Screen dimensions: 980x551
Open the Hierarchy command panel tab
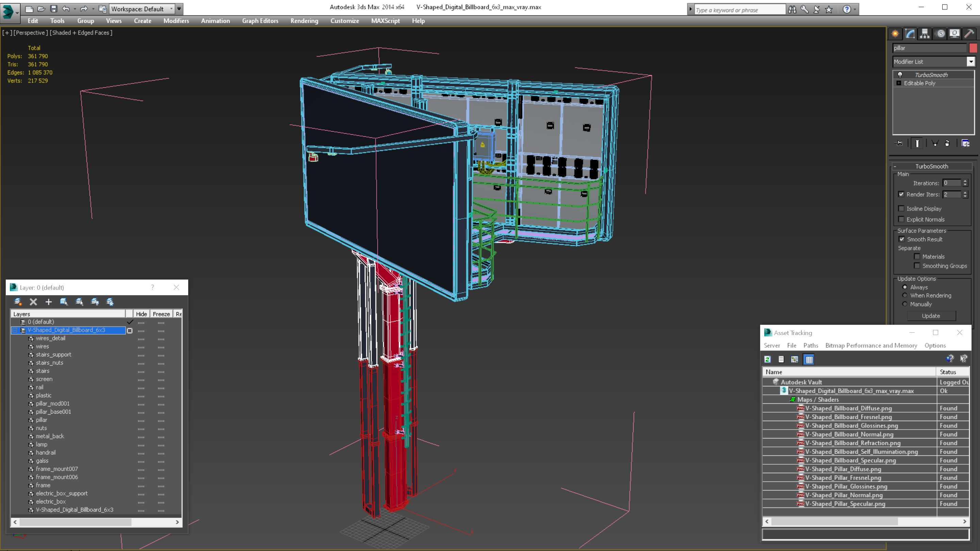(925, 33)
